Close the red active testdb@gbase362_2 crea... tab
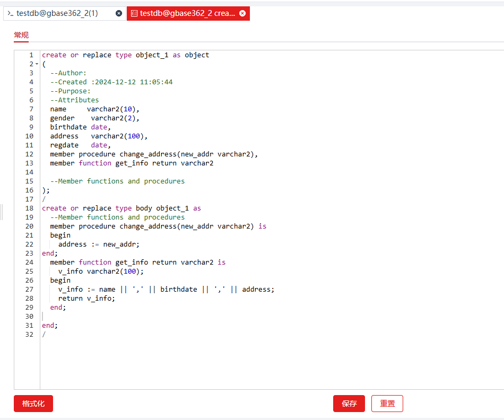 point(242,13)
